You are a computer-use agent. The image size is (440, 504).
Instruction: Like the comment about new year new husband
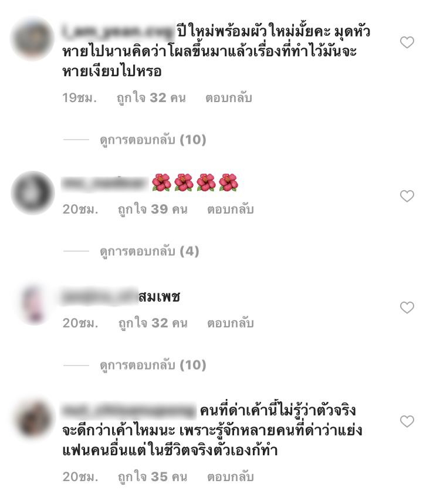(x=407, y=42)
